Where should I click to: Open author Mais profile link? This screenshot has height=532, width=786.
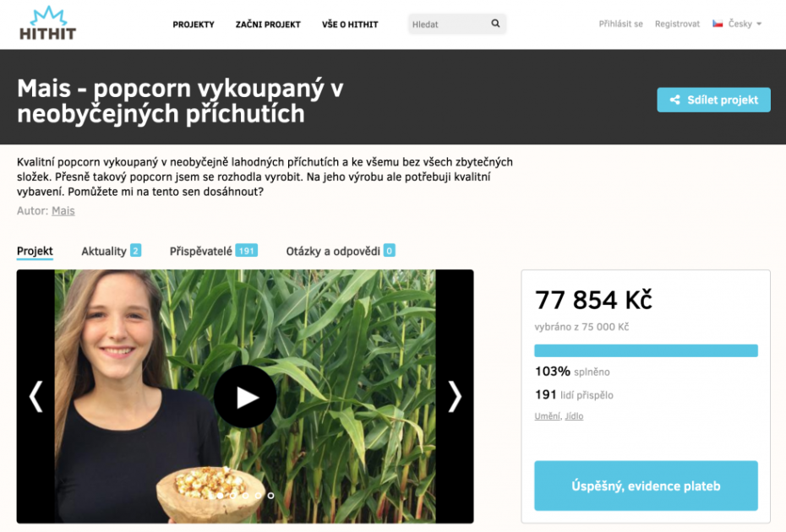(x=63, y=211)
